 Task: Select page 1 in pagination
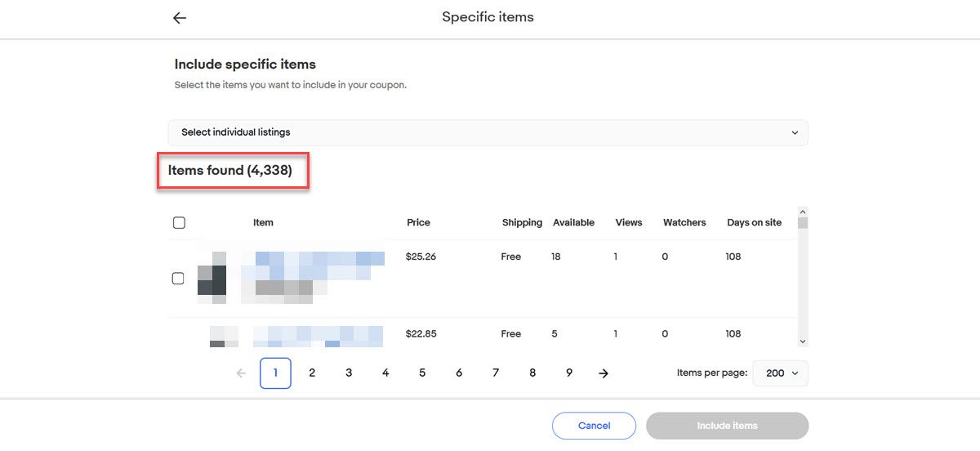[275, 373]
